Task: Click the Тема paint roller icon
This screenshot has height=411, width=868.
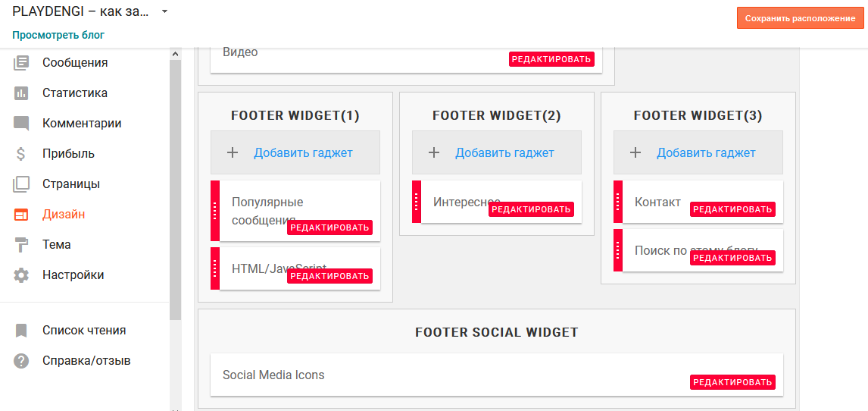Action: (21, 244)
